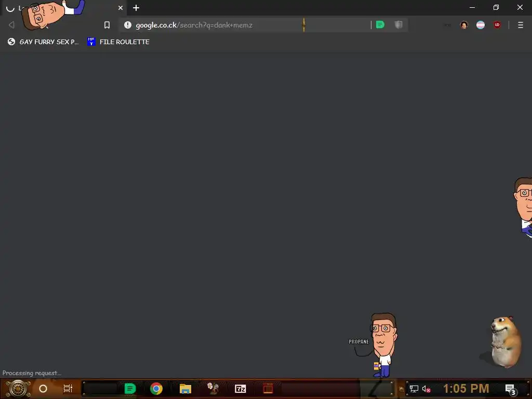Viewport: 532px width, 399px height.
Task: Unmute sound via the muted speaker icon
Action: tap(426, 389)
